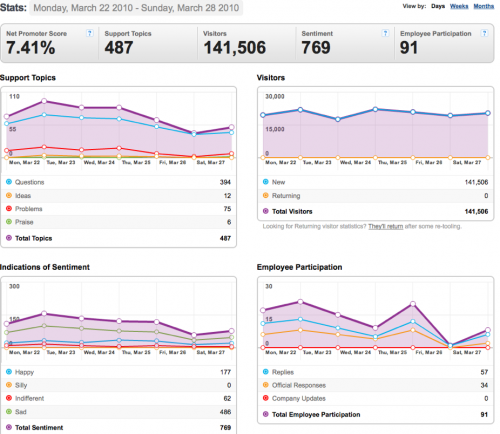The height and width of the screenshot is (434, 500).
Task: Open the Sentiment help question-mark icon
Action: (385, 33)
